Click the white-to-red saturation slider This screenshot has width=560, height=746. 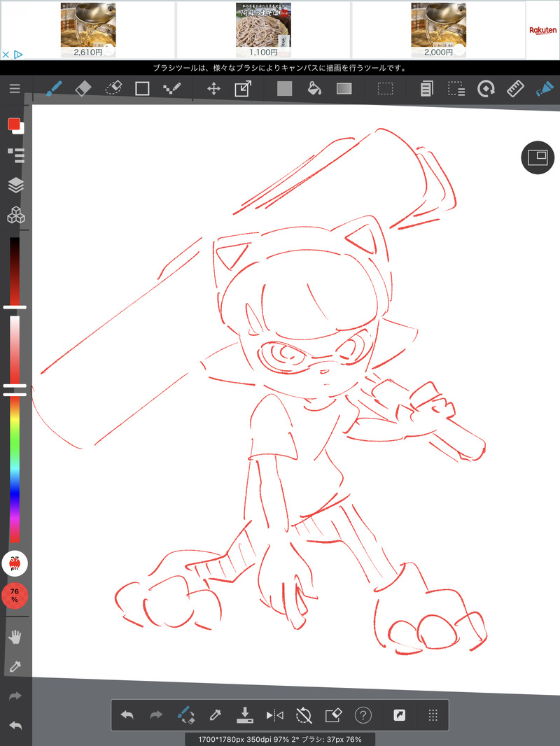click(15, 353)
